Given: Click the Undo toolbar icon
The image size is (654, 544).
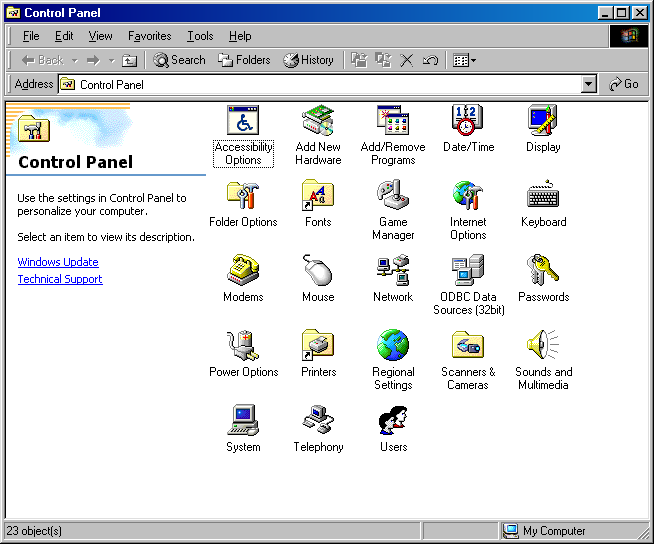Looking at the screenshot, I should click(x=430, y=60).
